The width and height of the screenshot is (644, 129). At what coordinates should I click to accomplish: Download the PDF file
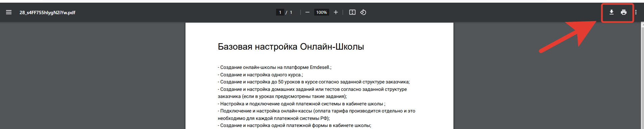611,12
